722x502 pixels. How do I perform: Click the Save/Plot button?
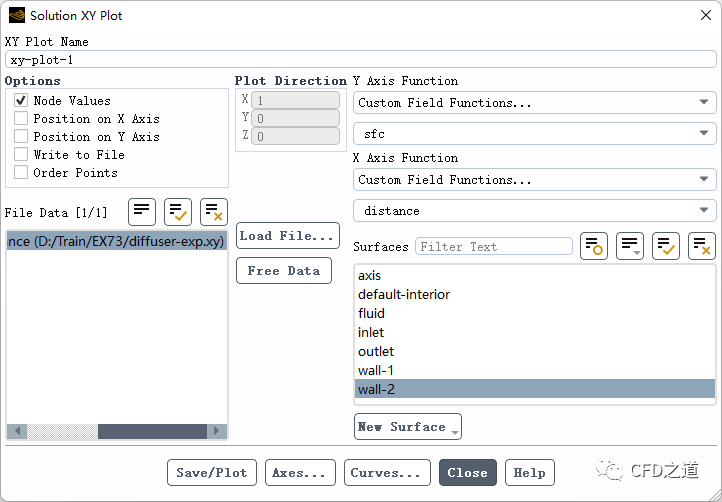coord(211,473)
